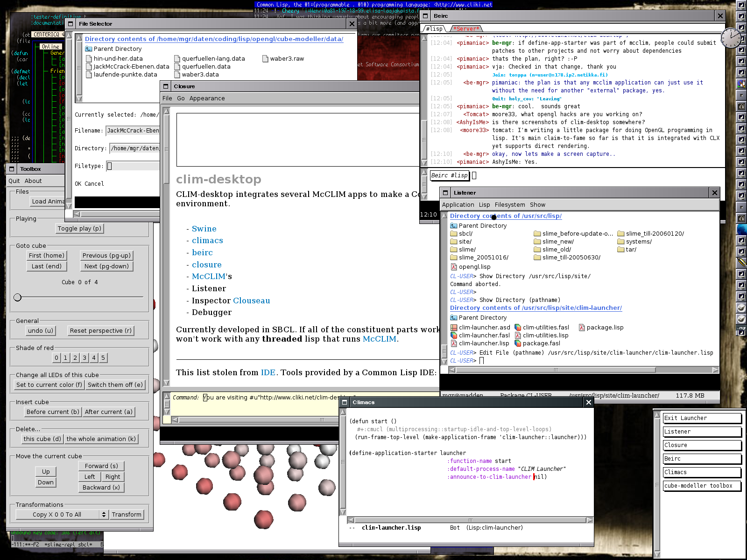Click Forward (s) move button
The image size is (747, 560).
(x=101, y=466)
